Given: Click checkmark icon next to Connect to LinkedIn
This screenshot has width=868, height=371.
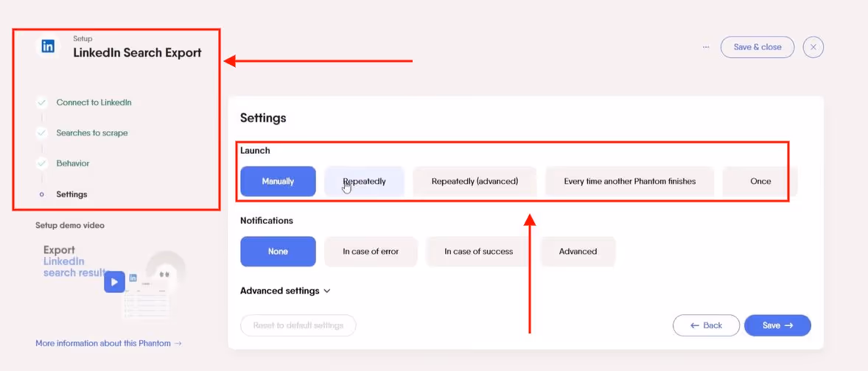Looking at the screenshot, I should click(x=41, y=102).
